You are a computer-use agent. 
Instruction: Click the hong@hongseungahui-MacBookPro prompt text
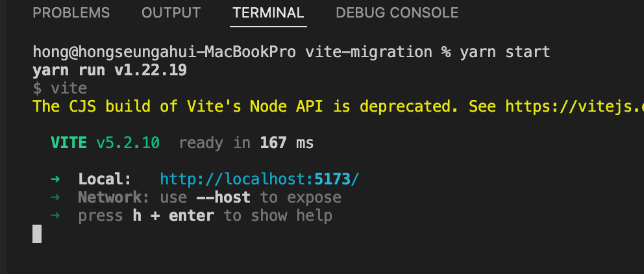[x=164, y=53]
